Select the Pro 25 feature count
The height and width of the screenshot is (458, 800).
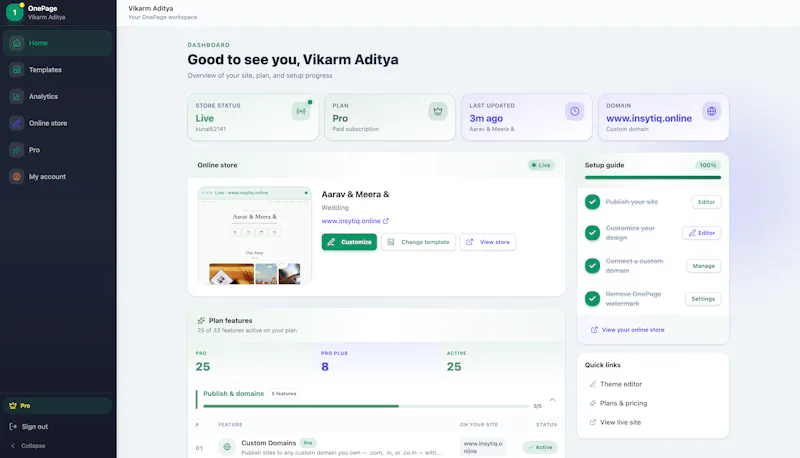(x=203, y=367)
